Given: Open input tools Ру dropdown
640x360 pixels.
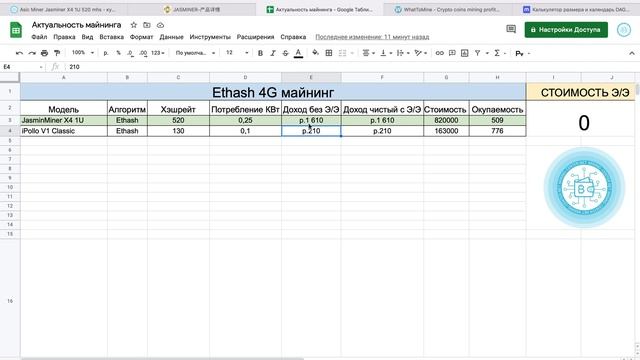Looking at the screenshot, I should click(522, 53).
